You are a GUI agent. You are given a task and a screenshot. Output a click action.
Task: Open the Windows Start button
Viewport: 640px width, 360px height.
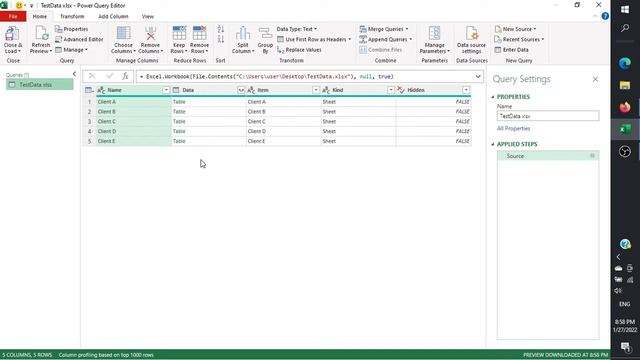coord(625,9)
